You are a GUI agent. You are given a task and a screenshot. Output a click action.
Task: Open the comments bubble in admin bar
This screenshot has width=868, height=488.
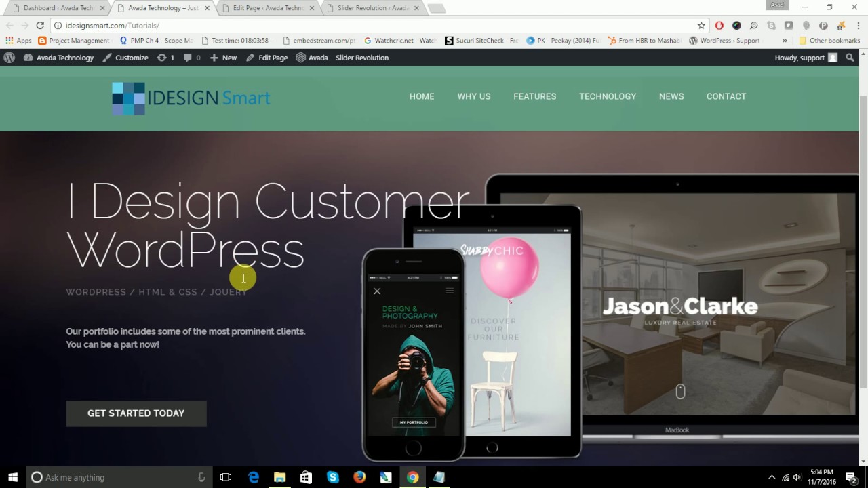(191, 58)
